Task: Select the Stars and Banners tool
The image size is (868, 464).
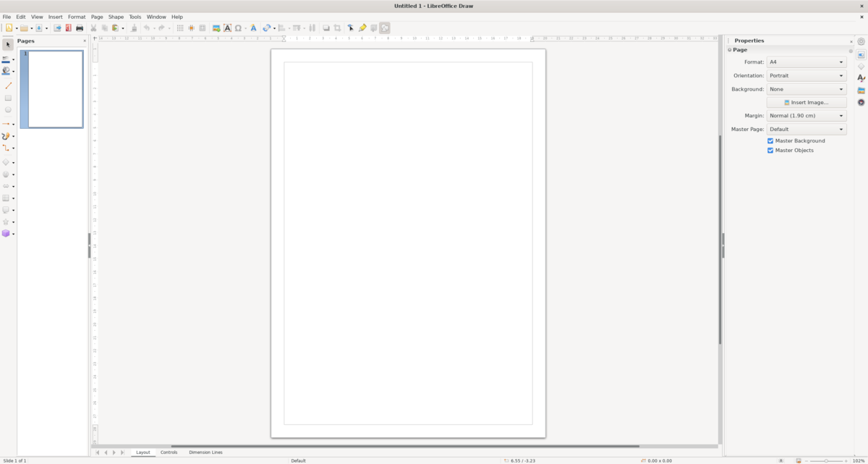Action: (6, 222)
